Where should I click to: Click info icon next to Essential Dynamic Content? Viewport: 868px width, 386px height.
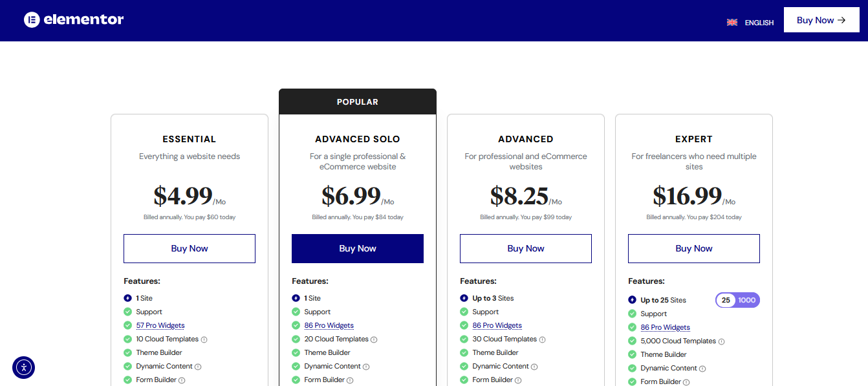198,367
